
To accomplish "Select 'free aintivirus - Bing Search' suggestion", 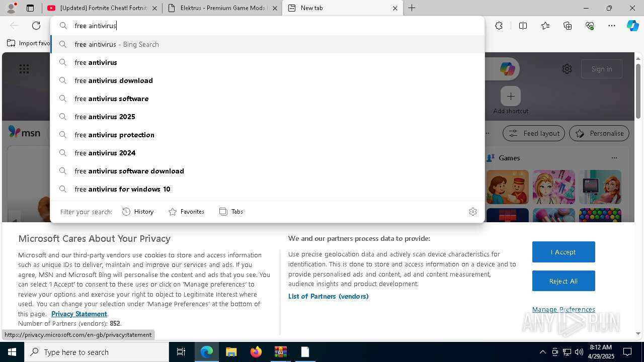I will 267,44.
